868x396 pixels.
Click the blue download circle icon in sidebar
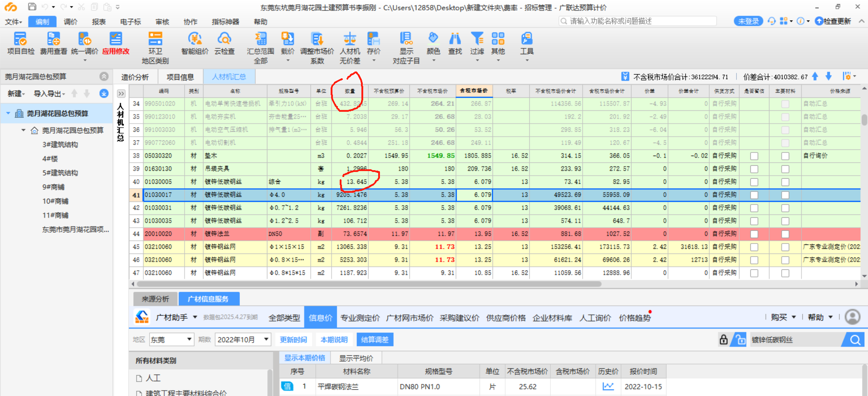104,93
